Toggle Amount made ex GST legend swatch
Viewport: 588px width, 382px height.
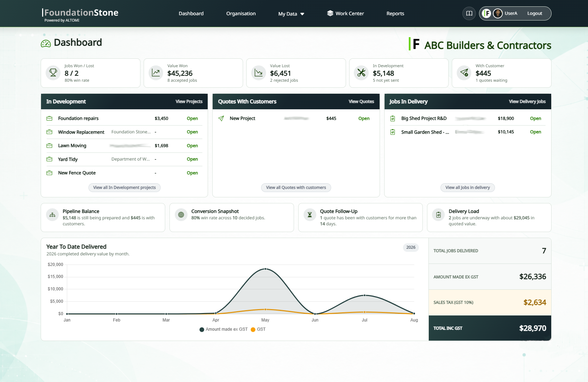202,329
